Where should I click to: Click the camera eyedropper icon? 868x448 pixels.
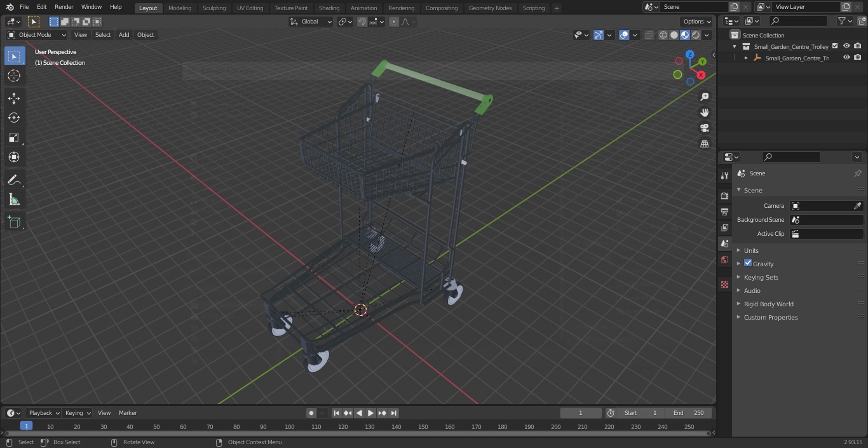[x=857, y=206]
